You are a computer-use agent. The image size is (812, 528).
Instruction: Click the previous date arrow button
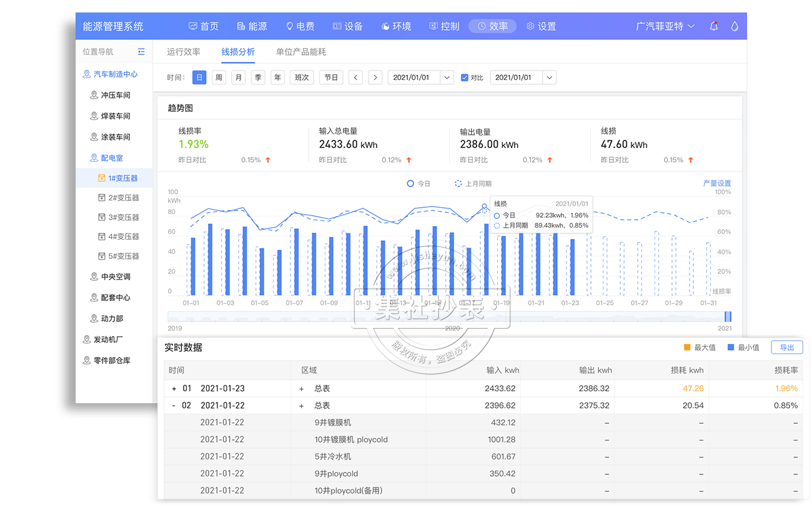355,77
